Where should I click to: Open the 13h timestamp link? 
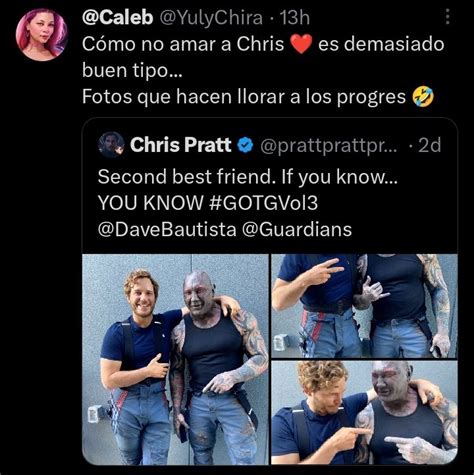[295, 18]
